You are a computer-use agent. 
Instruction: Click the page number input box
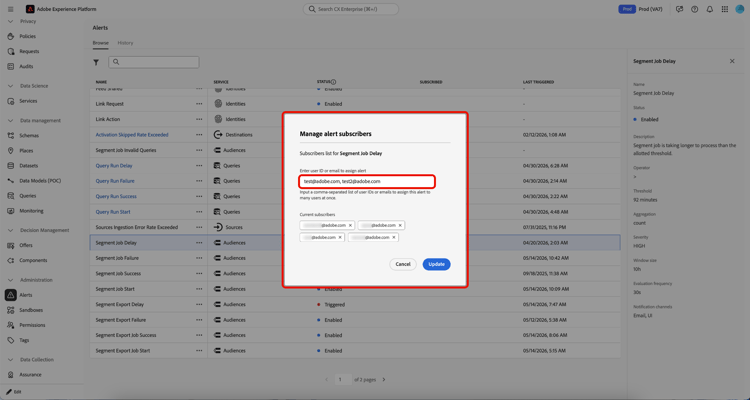(342, 379)
